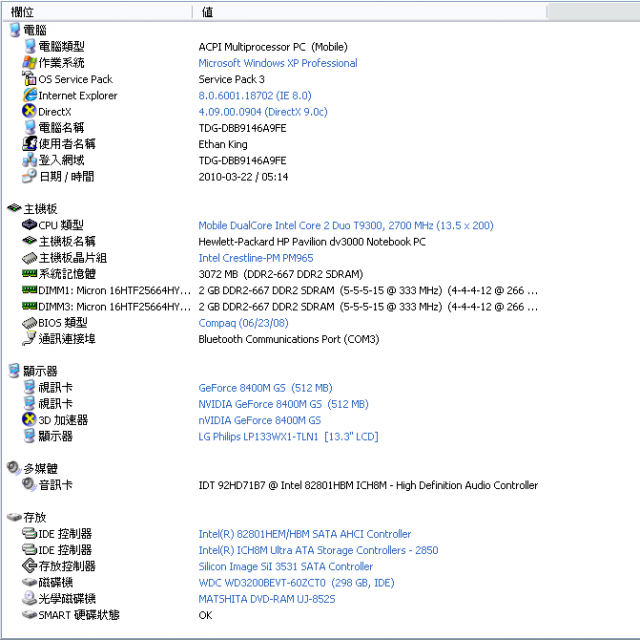Screen dimensions: 640x640
Task: Click the 音訊卡 speaker icon
Action: click(x=29, y=484)
